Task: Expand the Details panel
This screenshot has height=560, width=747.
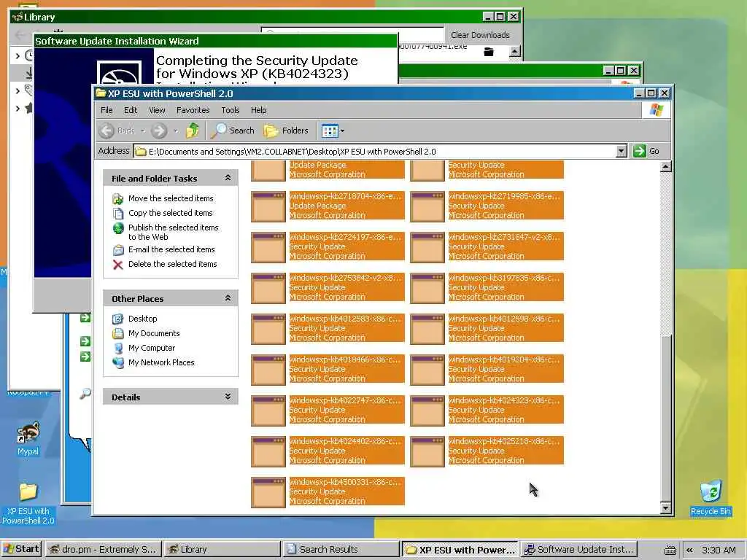Action: pos(228,397)
